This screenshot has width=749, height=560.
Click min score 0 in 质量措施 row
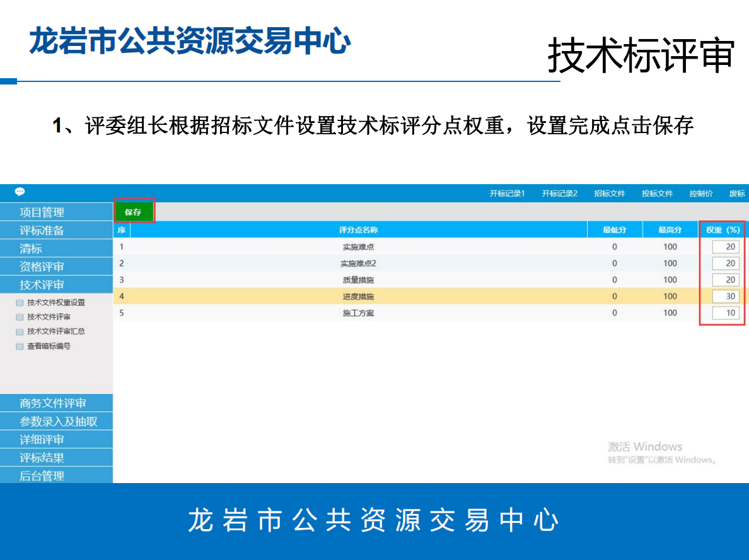point(614,279)
